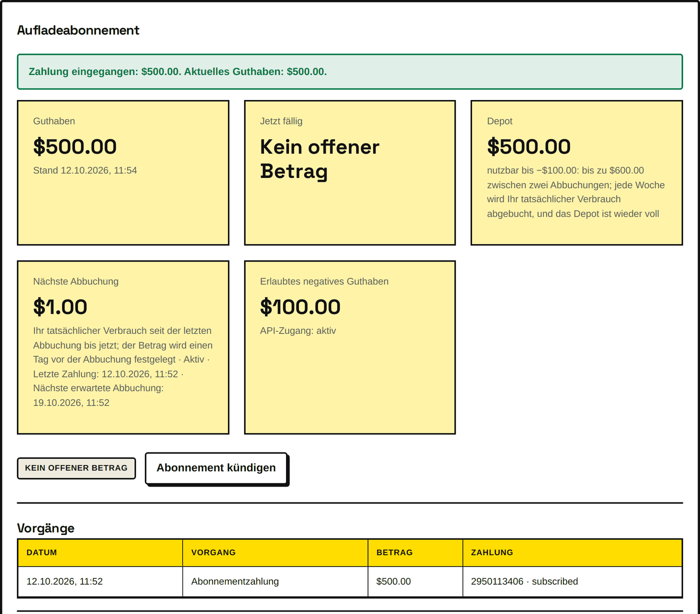The width and height of the screenshot is (700, 614).
Task: Select the $500.00 amount in the Depot card
Action: point(528,146)
